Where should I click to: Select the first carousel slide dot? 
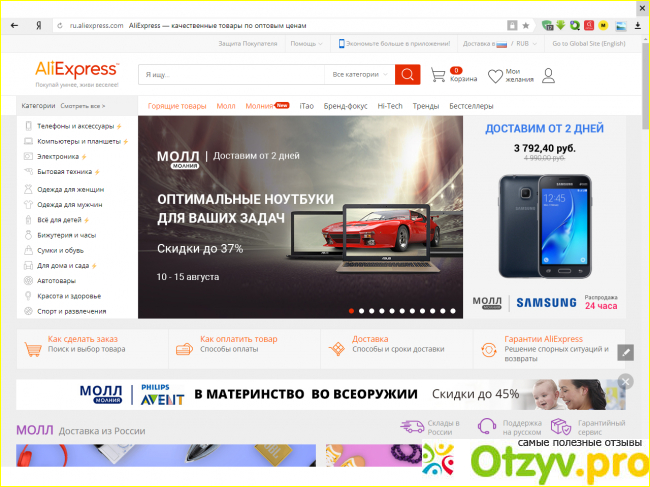tap(351, 311)
